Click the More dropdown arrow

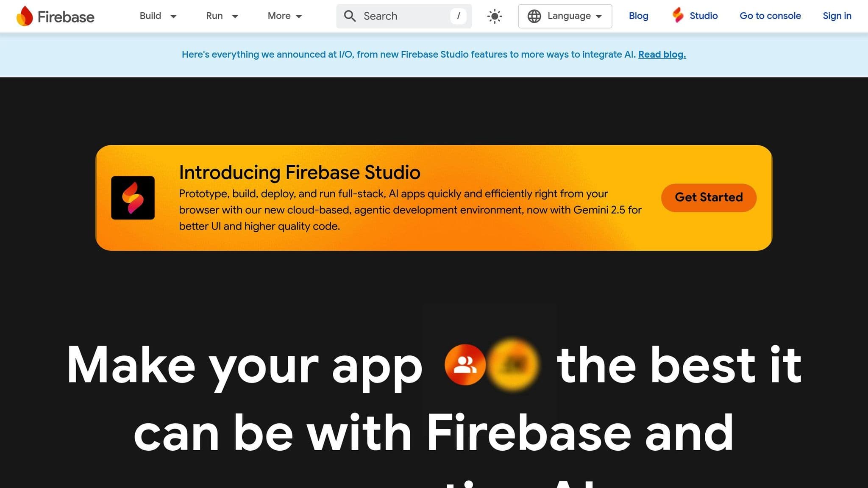pos(299,17)
